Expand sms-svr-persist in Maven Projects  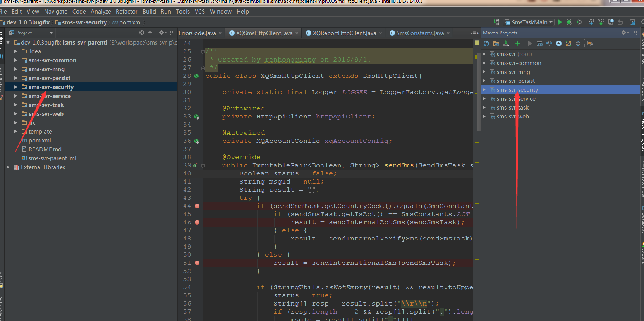click(x=484, y=81)
